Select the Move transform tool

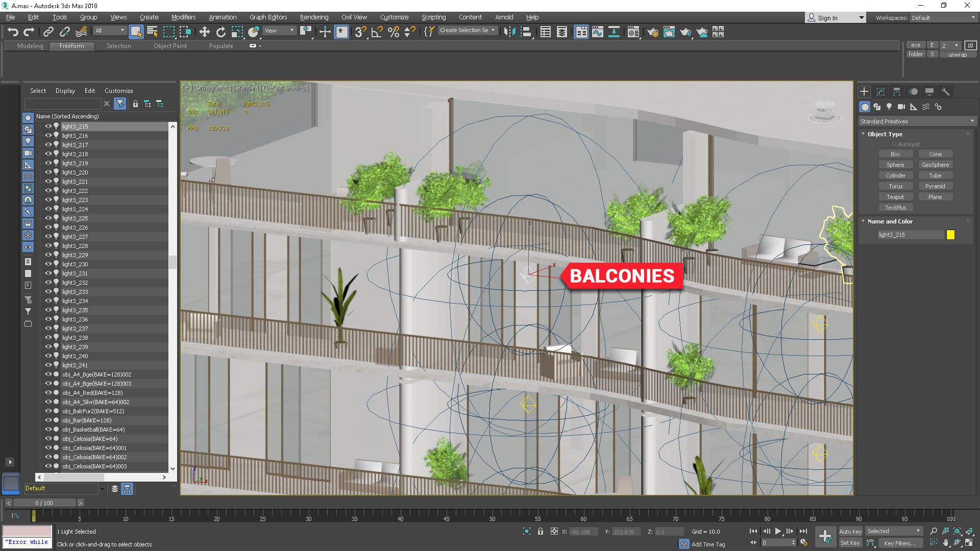[x=204, y=32]
